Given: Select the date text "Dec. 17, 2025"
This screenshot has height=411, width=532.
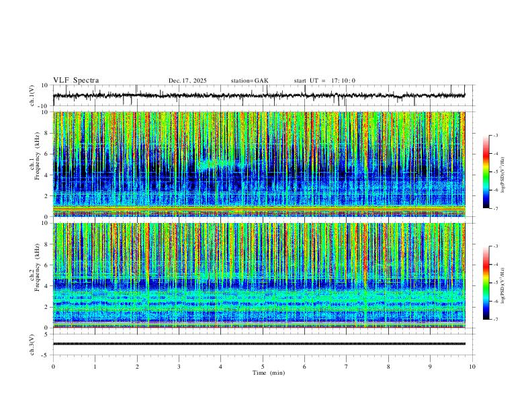Looking at the screenshot, I should pos(187,81).
